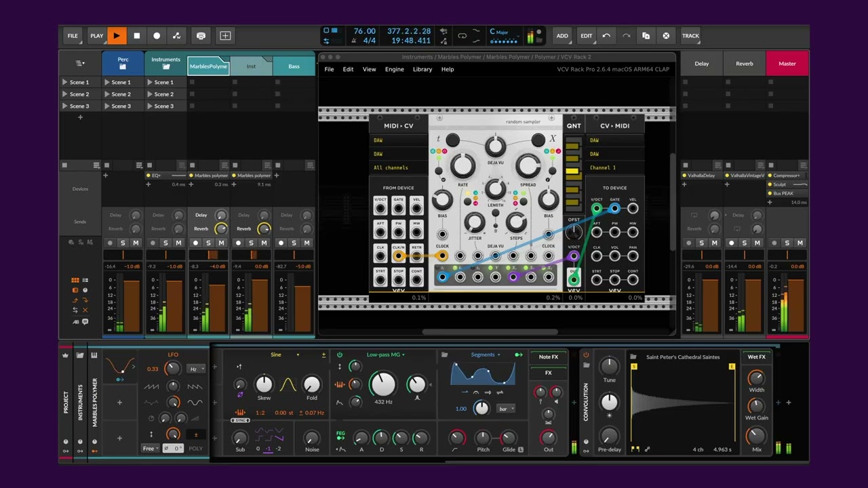Viewport: 868px width, 488px height.
Task: Click the Marbles Polymer piano keys icon
Action: point(94,355)
